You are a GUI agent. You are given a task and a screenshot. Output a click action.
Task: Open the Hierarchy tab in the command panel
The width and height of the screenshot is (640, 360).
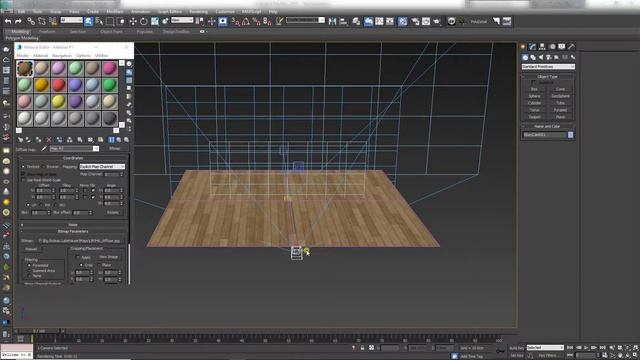click(x=542, y=47)
